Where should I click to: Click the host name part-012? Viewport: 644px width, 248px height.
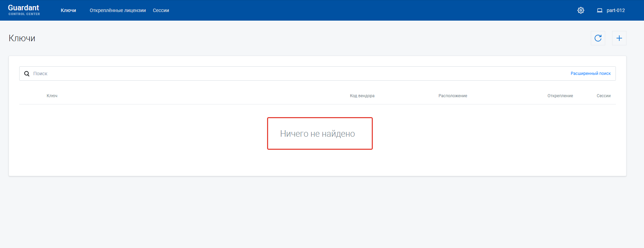point(616,10)
